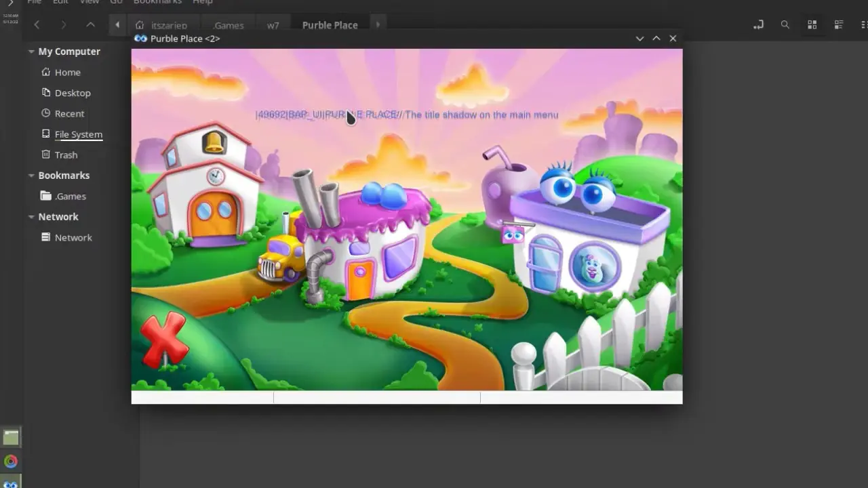Open the View menu
The width and height of the screenshot is (868, 488).
[x=90, y=2]
